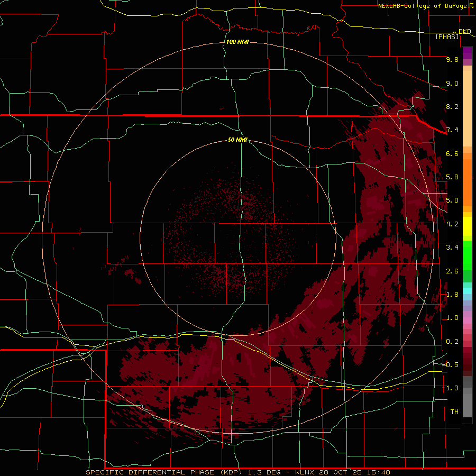Click the KLNX radar site identifier
The width and height of the screenshot is (476, 476).
(305, 472)
